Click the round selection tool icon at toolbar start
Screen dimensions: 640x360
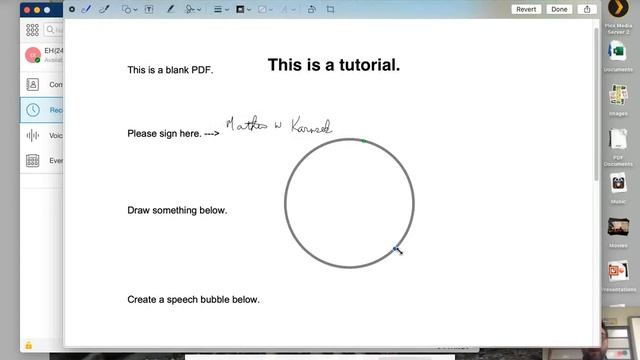click(72, 9)
